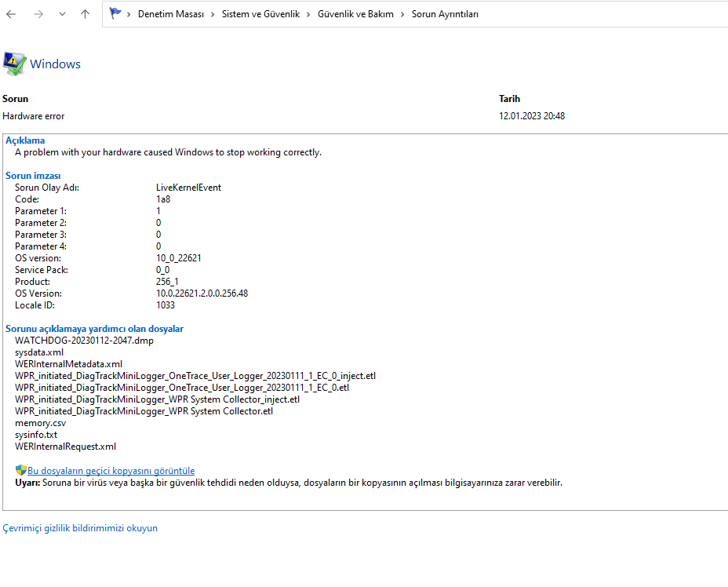This screenshot has height=587, width=728.
Task: Click the Tarih column header
Action: [509, 99]
